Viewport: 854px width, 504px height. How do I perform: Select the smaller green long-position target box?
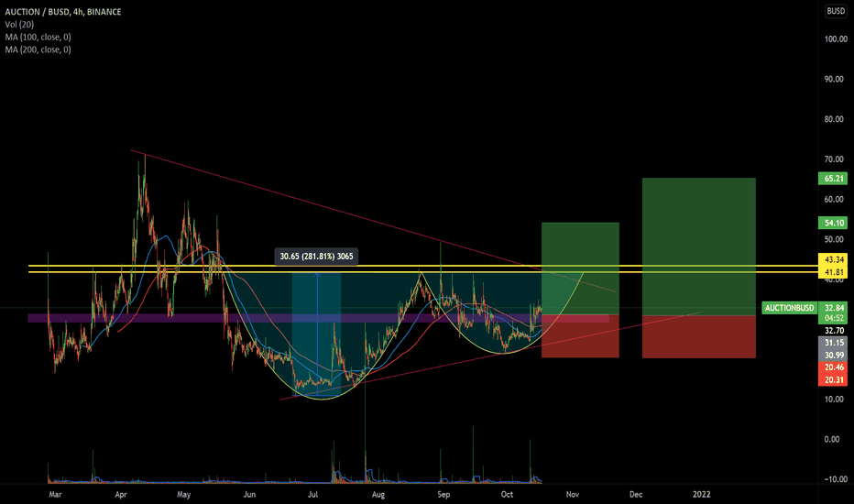(580, 268)
